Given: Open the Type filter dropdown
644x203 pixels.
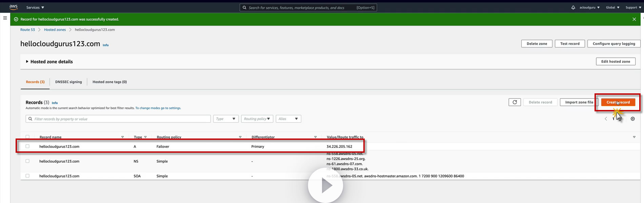Looking at the screenshot, I should pos(226,119).
